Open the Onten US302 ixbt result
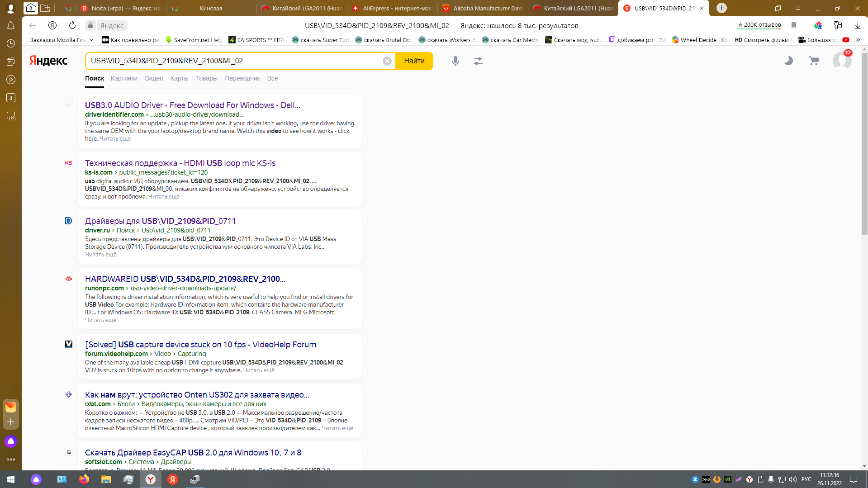Viewport: 868px width, 488px height. (197, 395)
